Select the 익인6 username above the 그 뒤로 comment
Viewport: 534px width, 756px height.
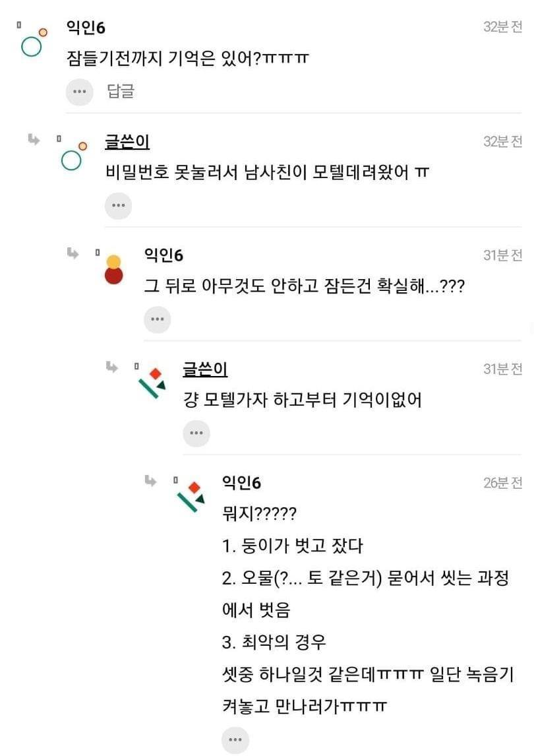click(163, 255)
